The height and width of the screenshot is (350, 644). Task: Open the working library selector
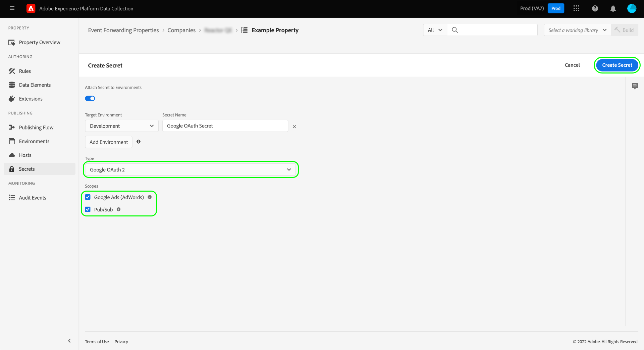[x=577, y=30]
